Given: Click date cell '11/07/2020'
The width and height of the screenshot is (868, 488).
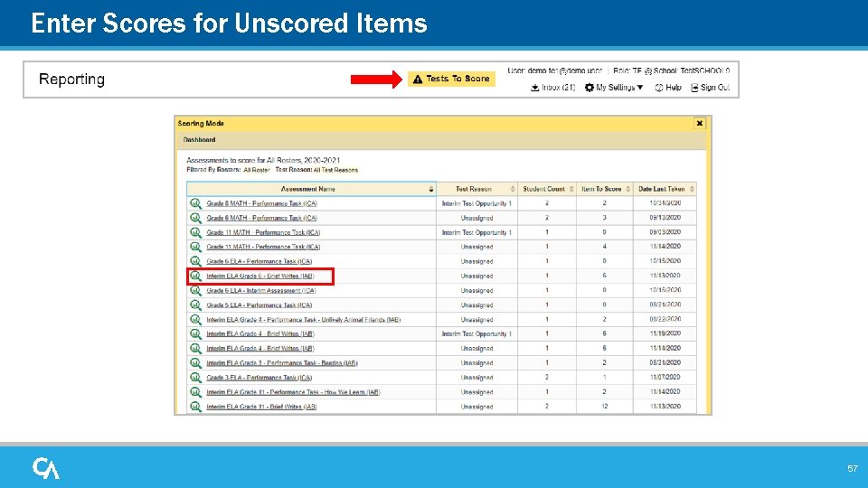Looking at the screenshot, I should [665, 378].
